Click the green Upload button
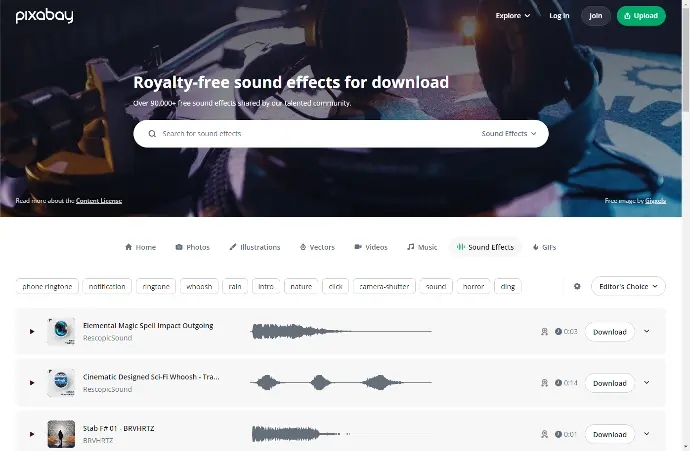 coord(641,16)
